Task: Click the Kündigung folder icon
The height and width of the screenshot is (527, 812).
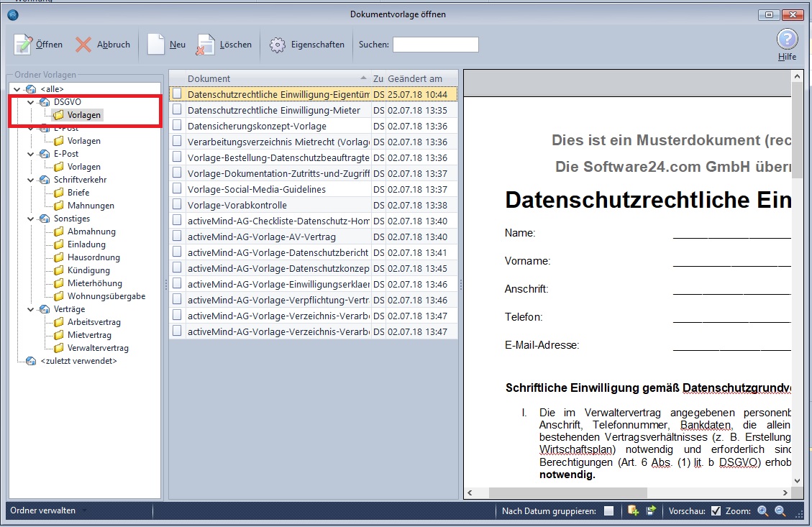Action: pos(59,270)
